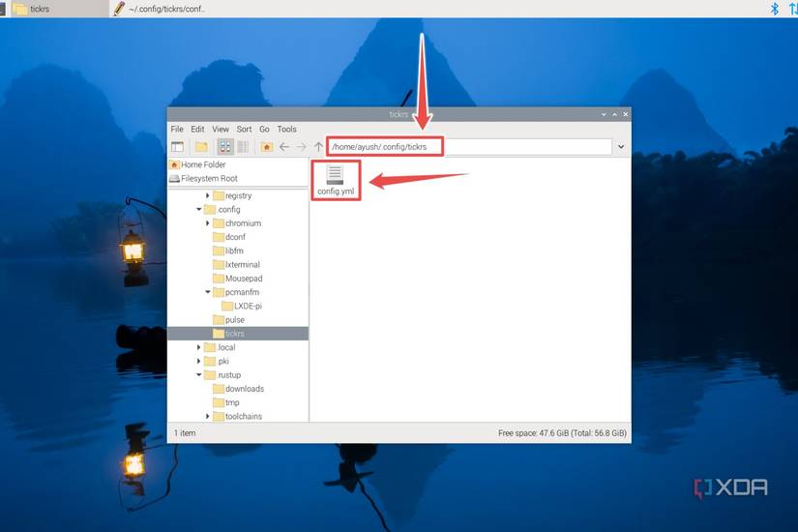
Task: Switch to detailed list view mode
Action: pos(243,147)
